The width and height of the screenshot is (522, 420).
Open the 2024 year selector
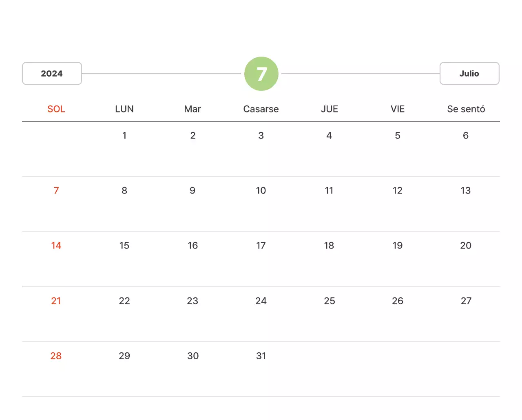tap(52, 73)
